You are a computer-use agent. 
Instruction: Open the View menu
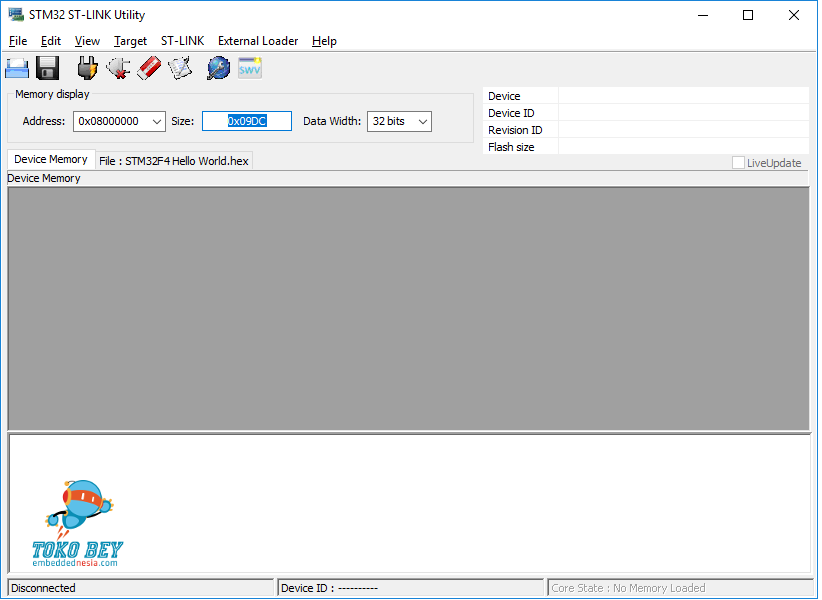[x=87, y=41]
